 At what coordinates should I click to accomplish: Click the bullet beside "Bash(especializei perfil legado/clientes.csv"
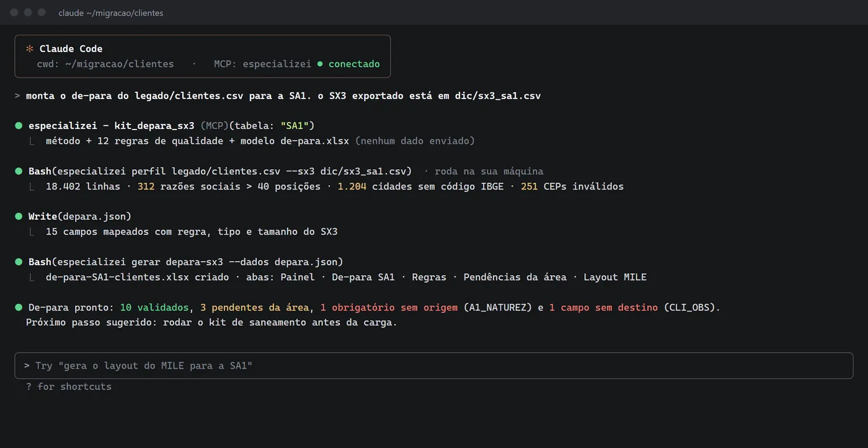(x=19, y=171)
